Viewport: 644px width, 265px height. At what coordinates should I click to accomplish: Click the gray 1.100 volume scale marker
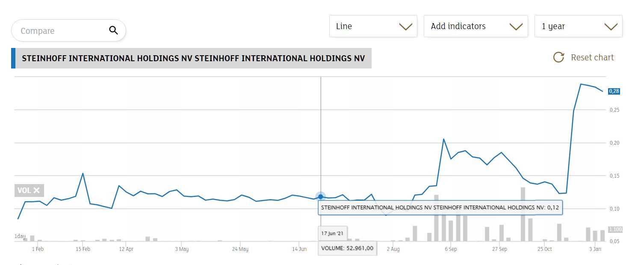(616, 229)
